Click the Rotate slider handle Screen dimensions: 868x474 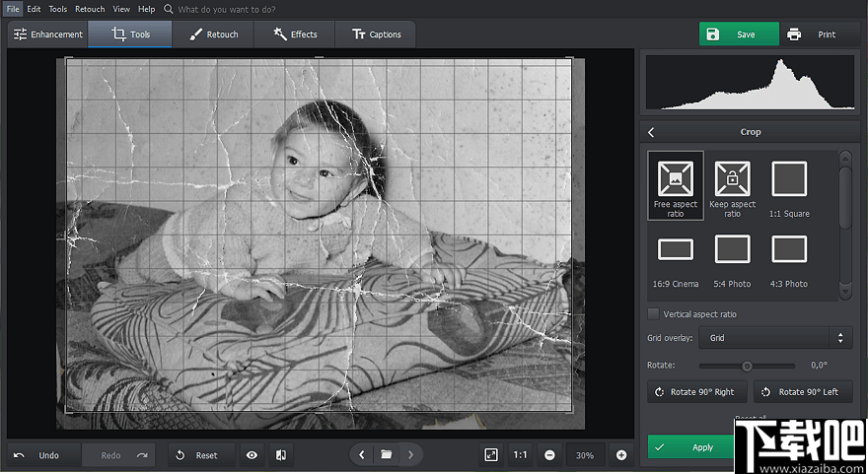click(747, 367)
